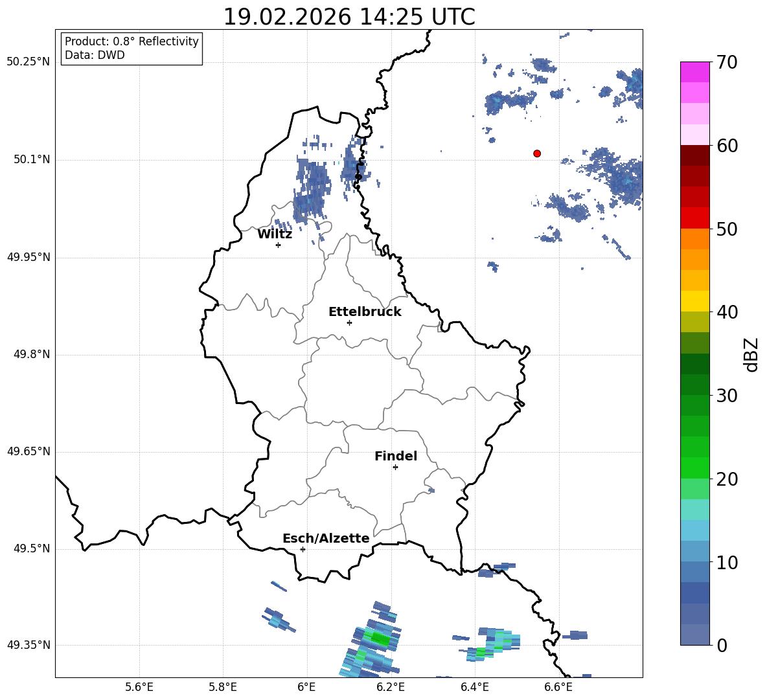This screenshot has height=700, width=767.
Task: Click the 5.6°E longitude label
Action: 139,687
